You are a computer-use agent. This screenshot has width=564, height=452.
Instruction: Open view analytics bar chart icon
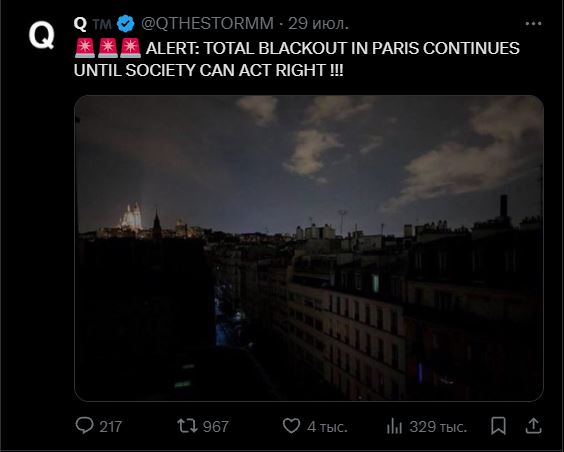(394, 426)
